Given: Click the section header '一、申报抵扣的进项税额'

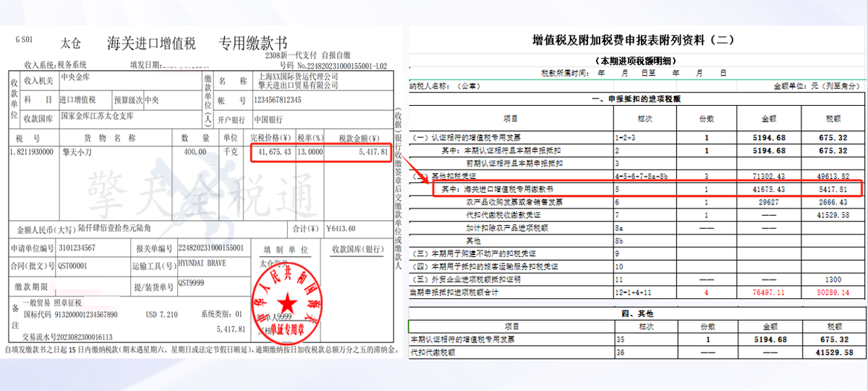Looking at the screenshot, I should (637, 99).
